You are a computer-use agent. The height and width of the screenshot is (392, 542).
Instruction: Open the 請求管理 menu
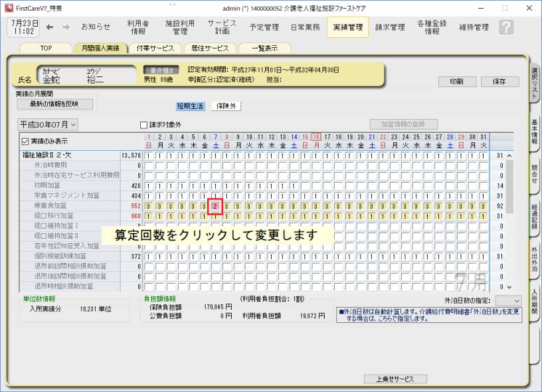[390, 27]
